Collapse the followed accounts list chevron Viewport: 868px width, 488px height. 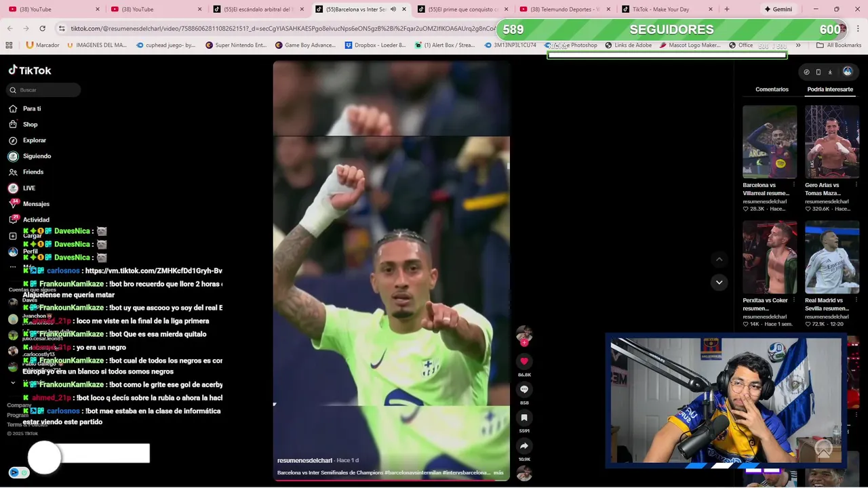[13, 383]
